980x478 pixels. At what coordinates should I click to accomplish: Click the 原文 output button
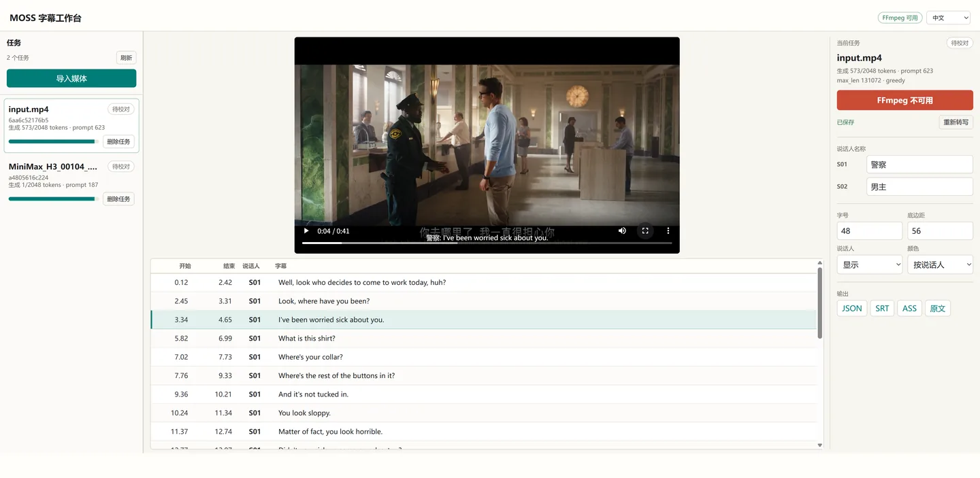click(938, 308)
